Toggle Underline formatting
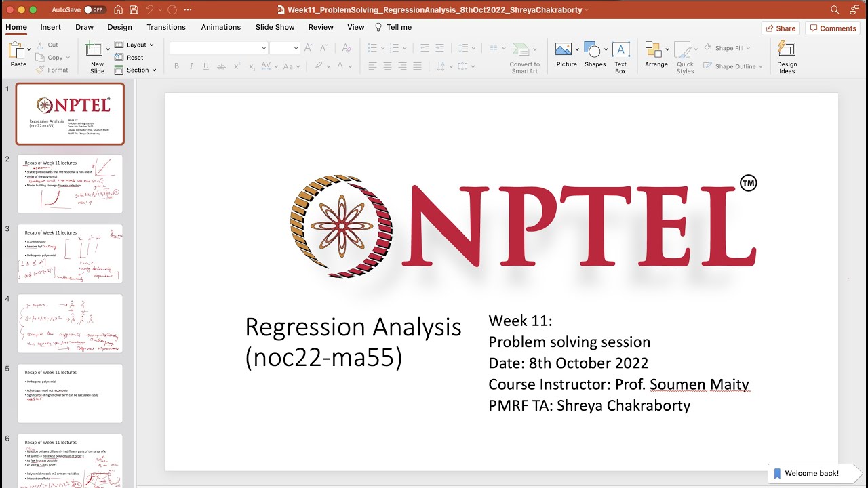 (207, 66)
